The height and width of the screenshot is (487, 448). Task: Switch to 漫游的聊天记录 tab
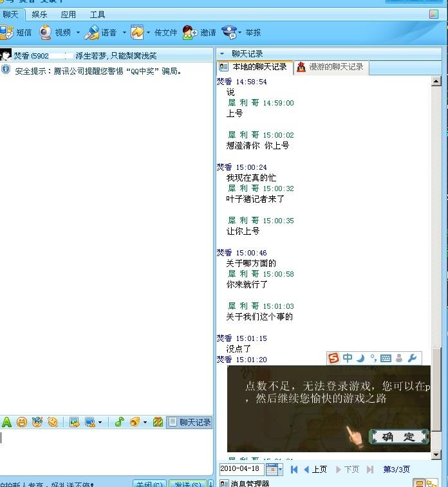pos(330,67)
